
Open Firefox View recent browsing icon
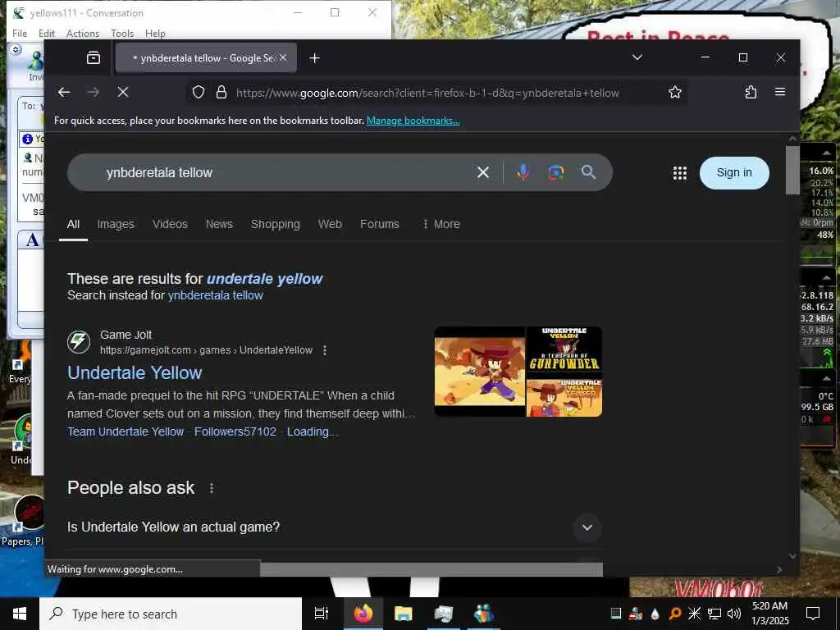click(x=94, y=58)
